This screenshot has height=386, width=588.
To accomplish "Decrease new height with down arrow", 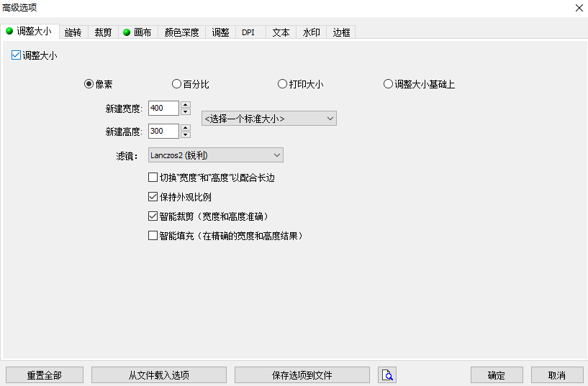I will 186,135.
